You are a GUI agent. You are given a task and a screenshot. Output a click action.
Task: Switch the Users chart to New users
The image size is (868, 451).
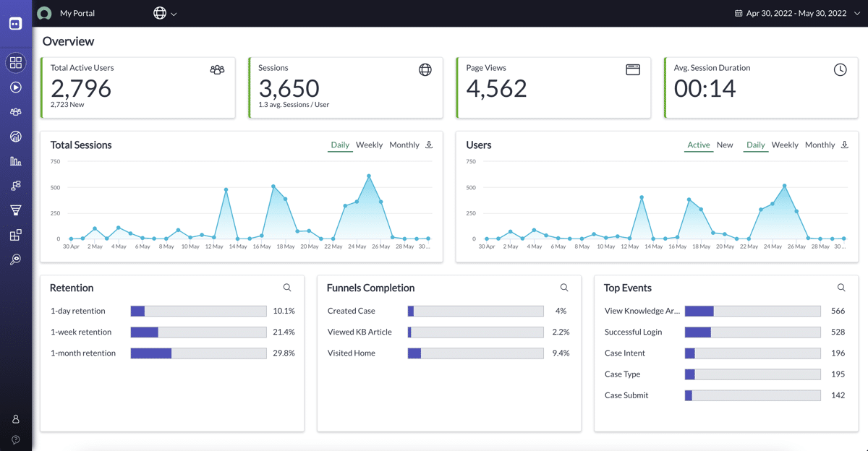[724, 145]
